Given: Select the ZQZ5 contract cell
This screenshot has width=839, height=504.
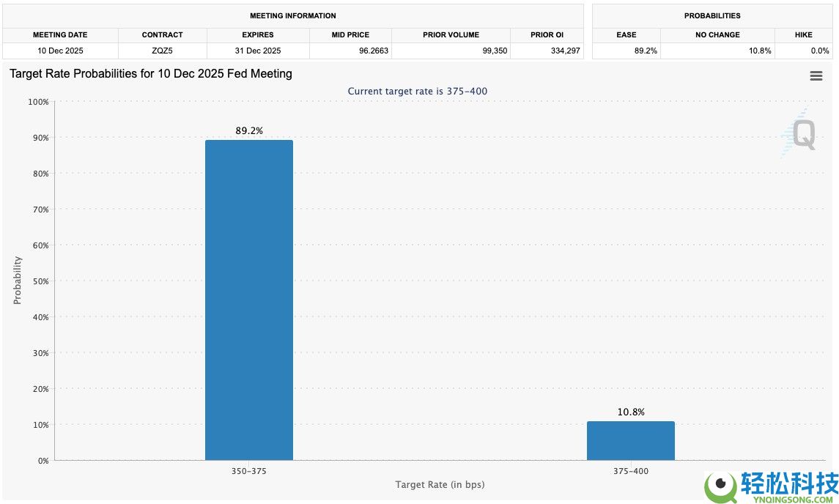Looking at the screenshot, I should click(x=163, y=51).
